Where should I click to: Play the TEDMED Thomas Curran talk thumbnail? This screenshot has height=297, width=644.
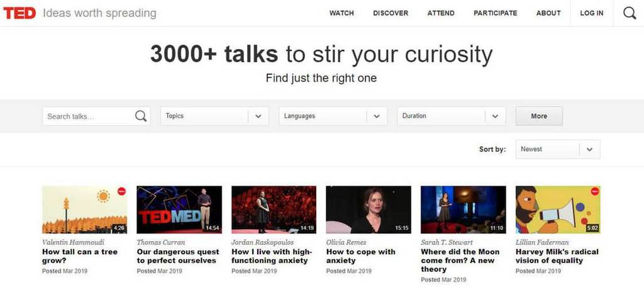(179, 210)
